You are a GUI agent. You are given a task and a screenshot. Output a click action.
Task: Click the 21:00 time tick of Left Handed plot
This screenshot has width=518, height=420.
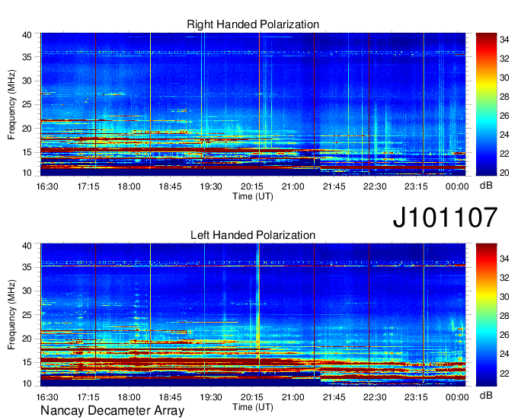[293, 397]
